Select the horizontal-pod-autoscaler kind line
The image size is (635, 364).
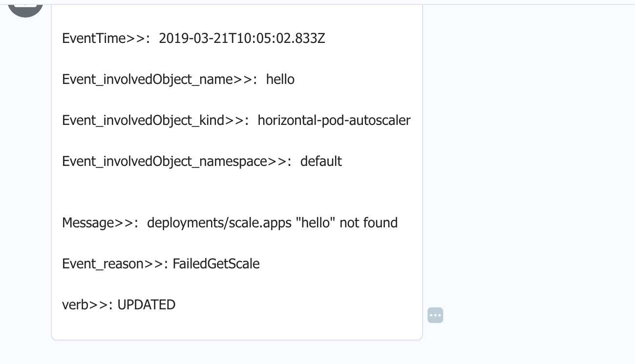[x=236, y=120]
